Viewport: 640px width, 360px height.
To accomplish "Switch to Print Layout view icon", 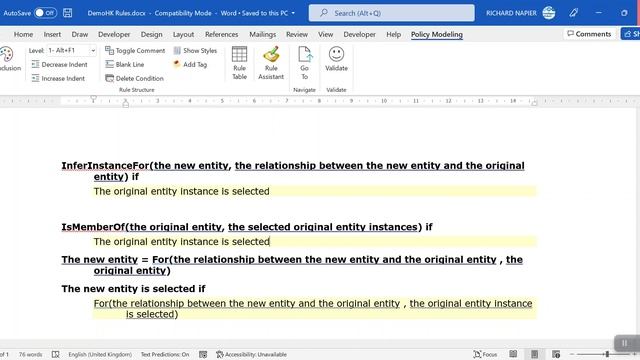I will tap(534, 354).
